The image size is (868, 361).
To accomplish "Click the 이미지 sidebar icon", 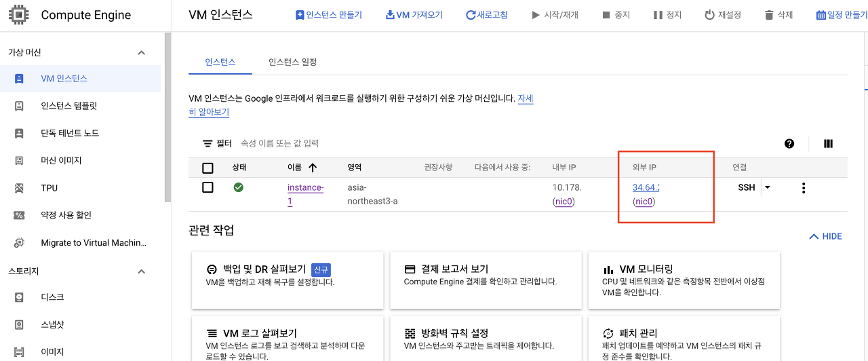I will pyautogui.click(x=19, y=351).
